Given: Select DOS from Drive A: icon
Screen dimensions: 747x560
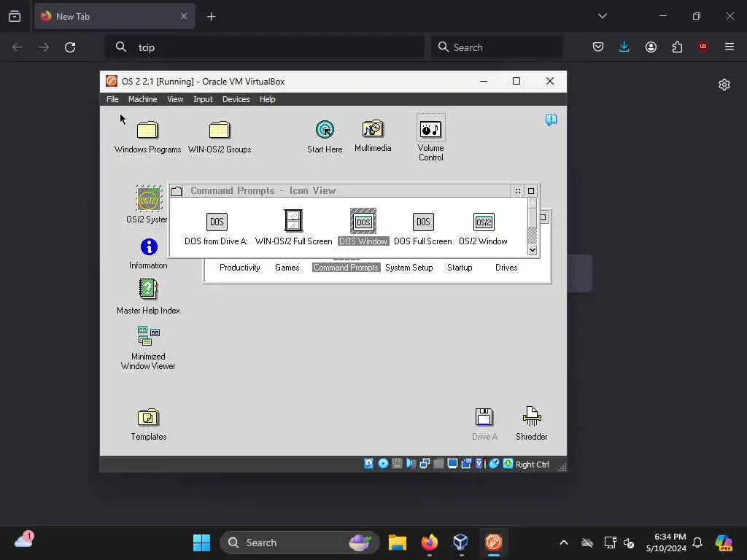Looking at the screenshot, I should click(217, 222).
